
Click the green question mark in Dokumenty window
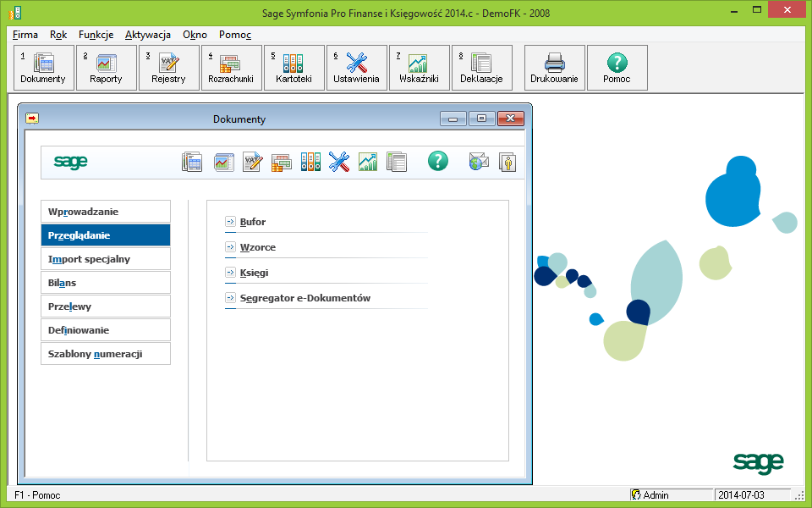point(438,161)
